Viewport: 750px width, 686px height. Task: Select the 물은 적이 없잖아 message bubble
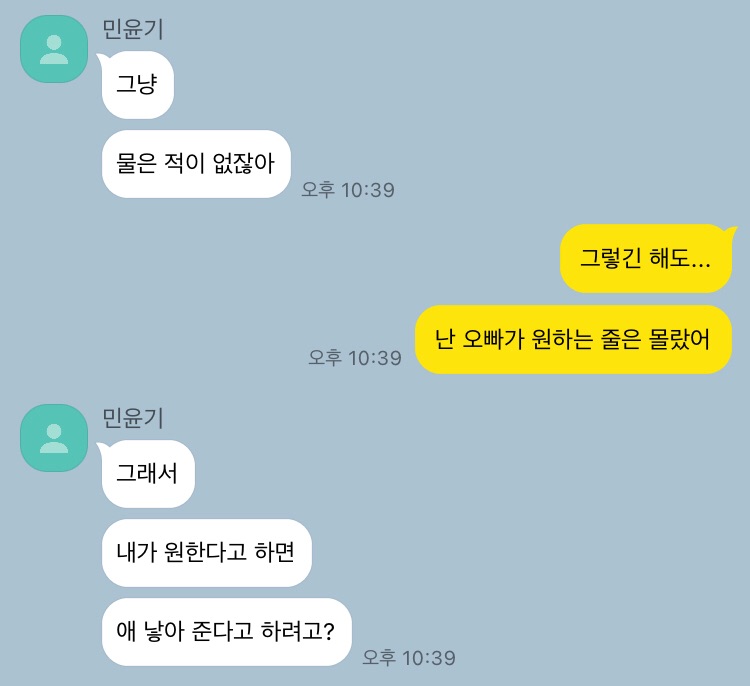click(196, 164)
